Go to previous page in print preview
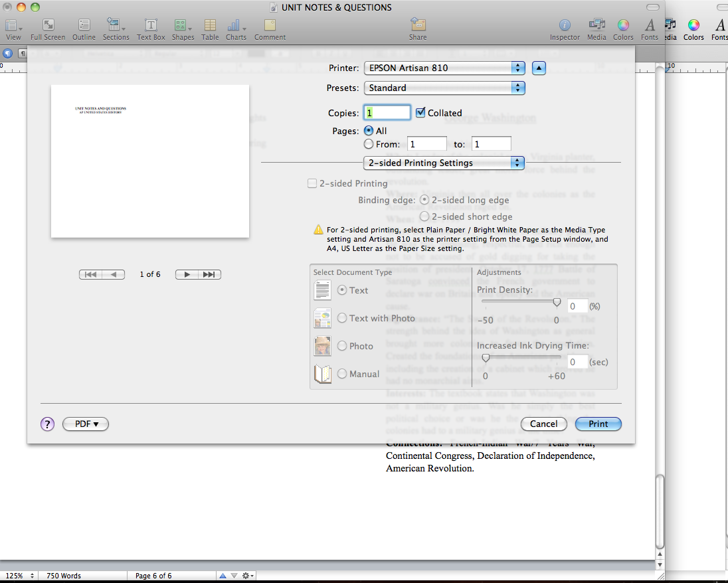The height and width of the screenshot is (583, 728). point(114,274)
